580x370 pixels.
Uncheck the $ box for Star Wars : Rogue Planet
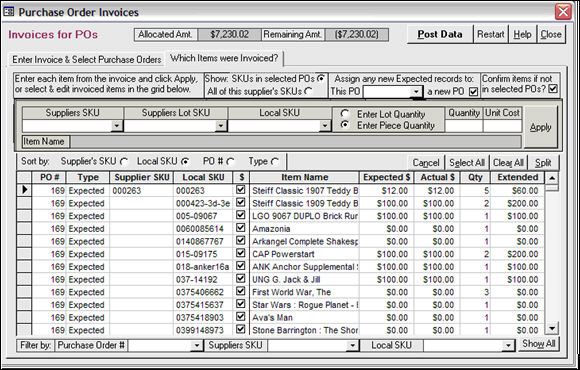(x=241, y=304)
